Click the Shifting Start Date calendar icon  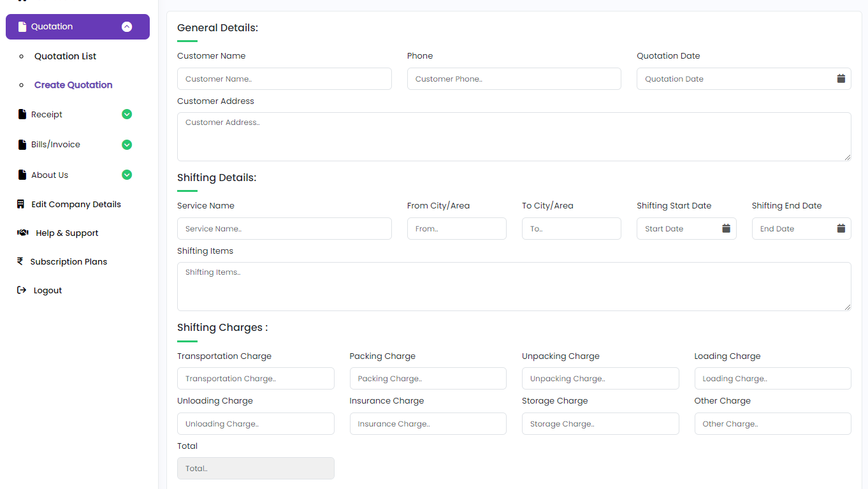pyautogui.click(x=726, y=228)
